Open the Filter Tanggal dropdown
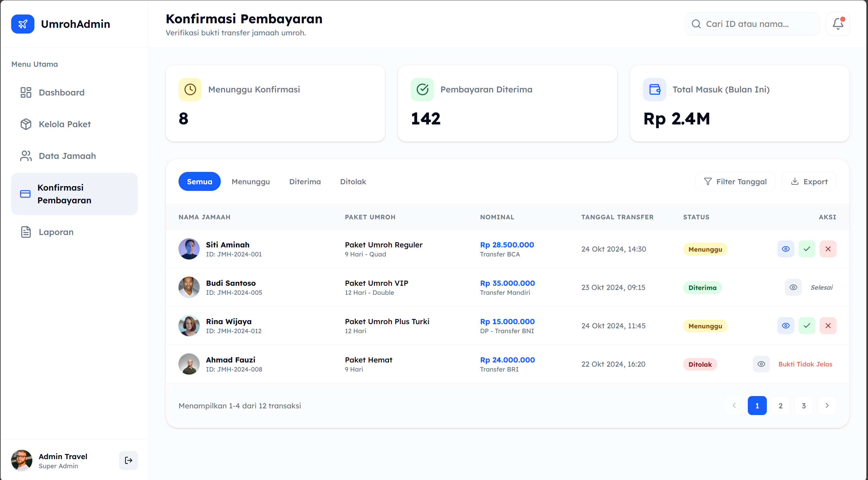This screenshot has height=480, width=868. coord(735,182)
